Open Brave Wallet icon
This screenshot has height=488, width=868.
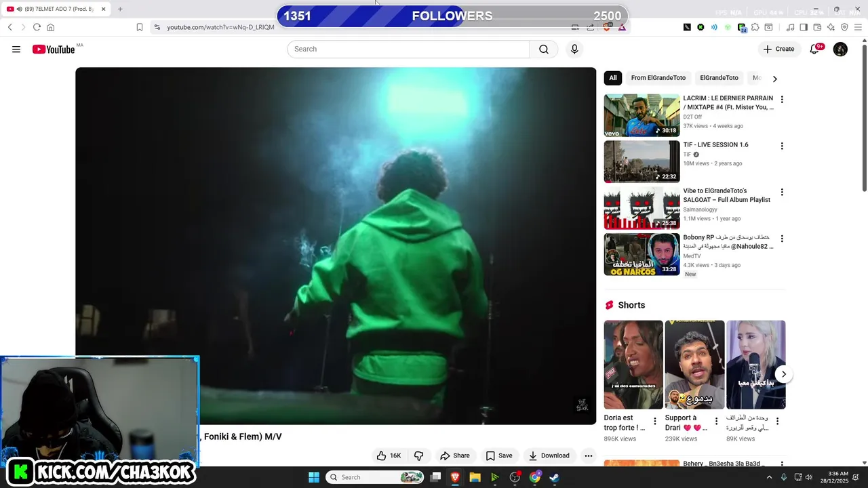(x=817, y=27)
